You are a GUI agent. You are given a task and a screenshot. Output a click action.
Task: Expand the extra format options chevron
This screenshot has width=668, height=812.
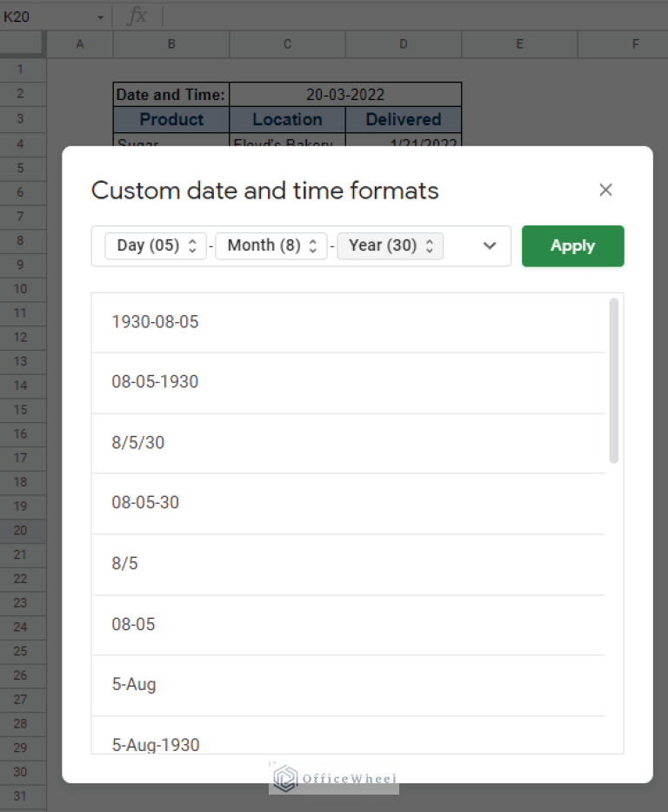click(489, 245)
